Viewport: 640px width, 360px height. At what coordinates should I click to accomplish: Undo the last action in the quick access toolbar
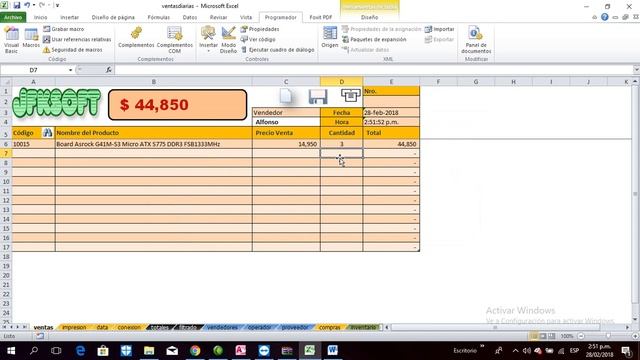[27, 5]
